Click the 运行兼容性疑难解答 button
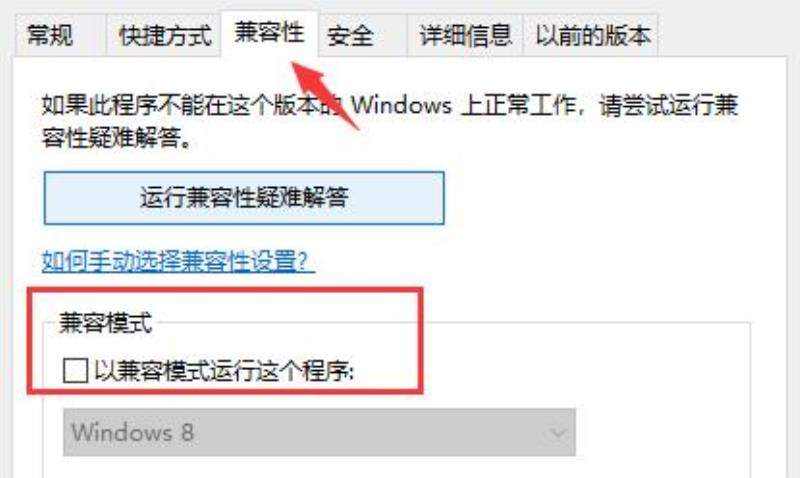 [244, 198]
